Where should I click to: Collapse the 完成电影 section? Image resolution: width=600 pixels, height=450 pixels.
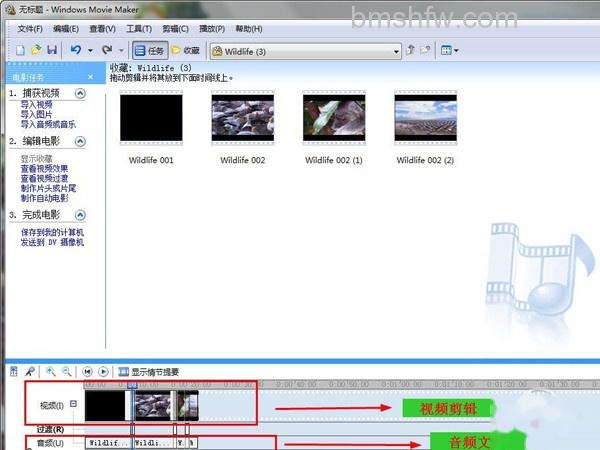point(80,215)
